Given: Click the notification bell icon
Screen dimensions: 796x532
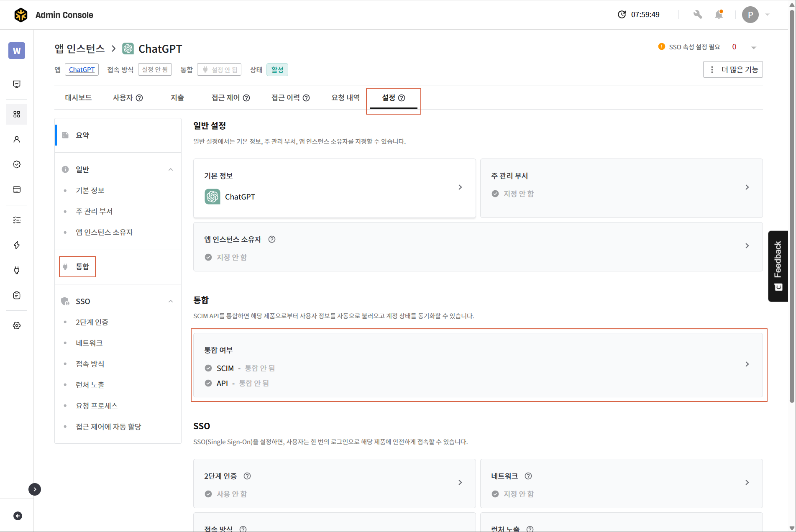Looking at the screenshot, I should (719, 15).
